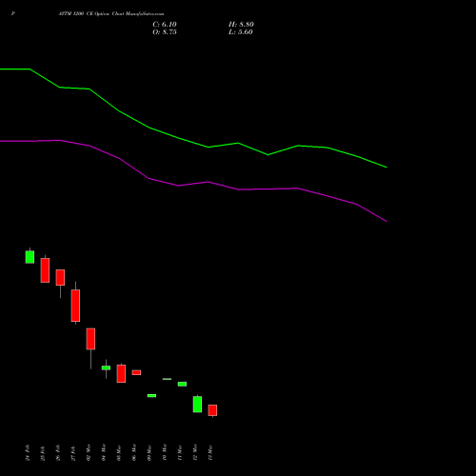Click the '27 Feb' date axis label
Screen dimensions: 476x476
(x=73, y=452)
